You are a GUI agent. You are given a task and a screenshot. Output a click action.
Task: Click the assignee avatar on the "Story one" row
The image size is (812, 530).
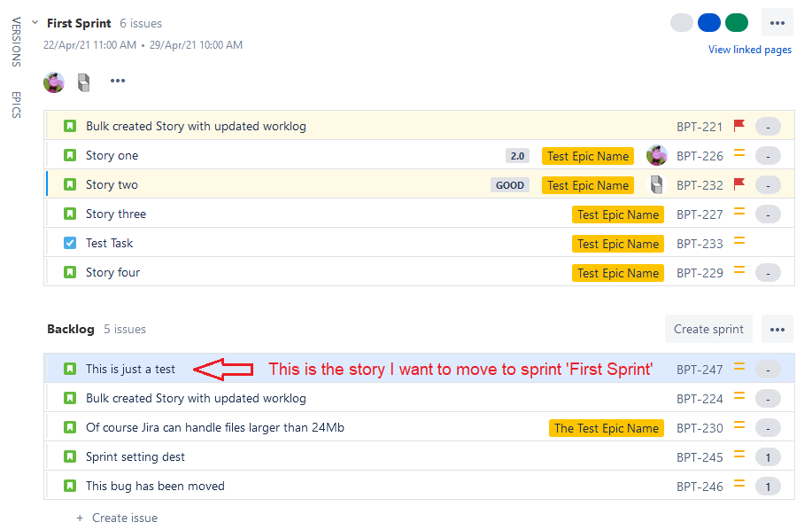pos(656,155)
